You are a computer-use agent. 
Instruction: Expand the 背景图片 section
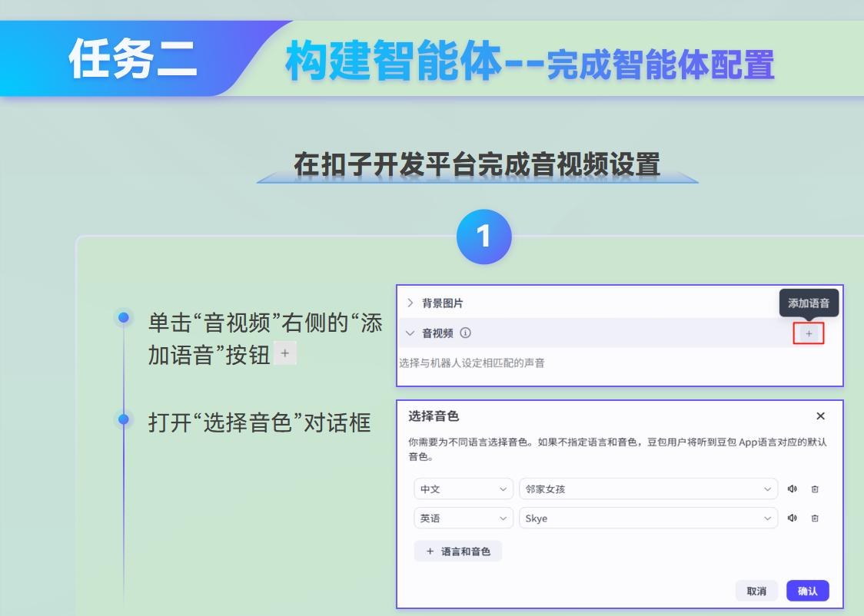(x=410, y=303)
